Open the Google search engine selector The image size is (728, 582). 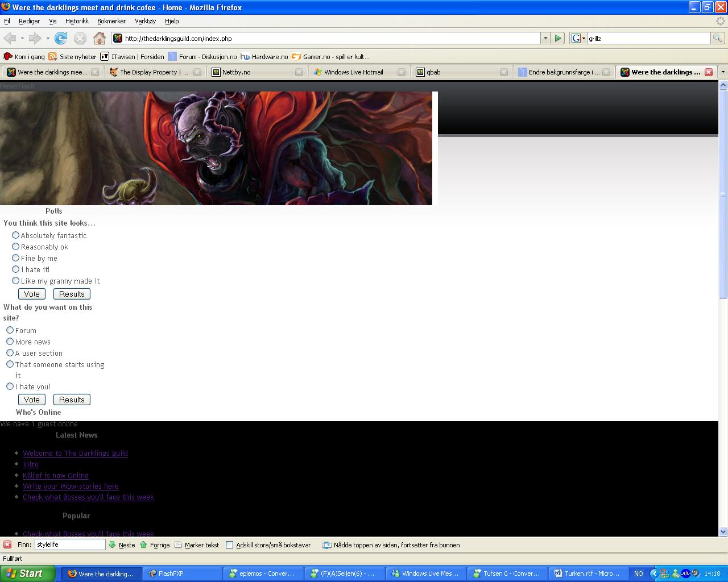click(x=578, y=38)
